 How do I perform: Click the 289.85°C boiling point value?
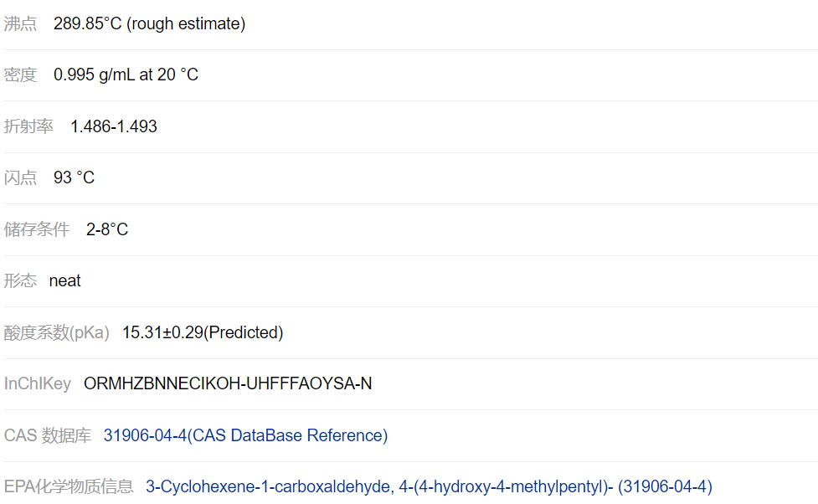tap(149, 23)
